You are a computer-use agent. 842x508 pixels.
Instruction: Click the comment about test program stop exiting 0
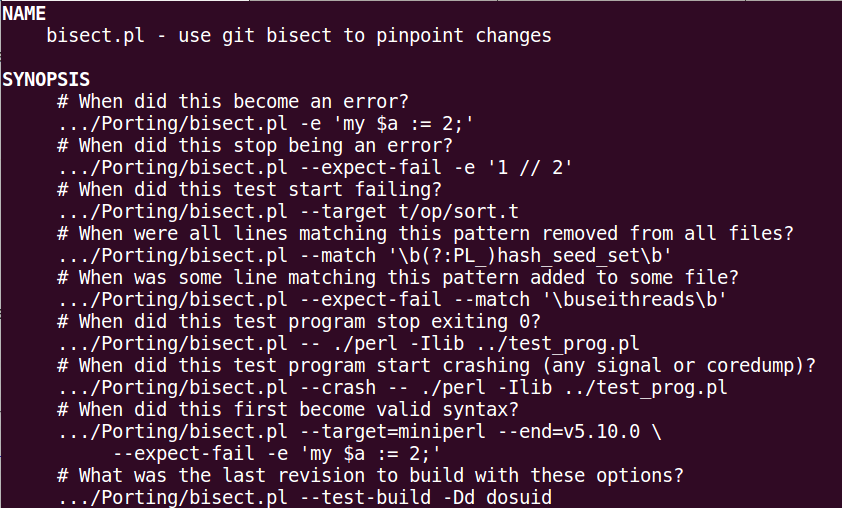pos(298,321)
